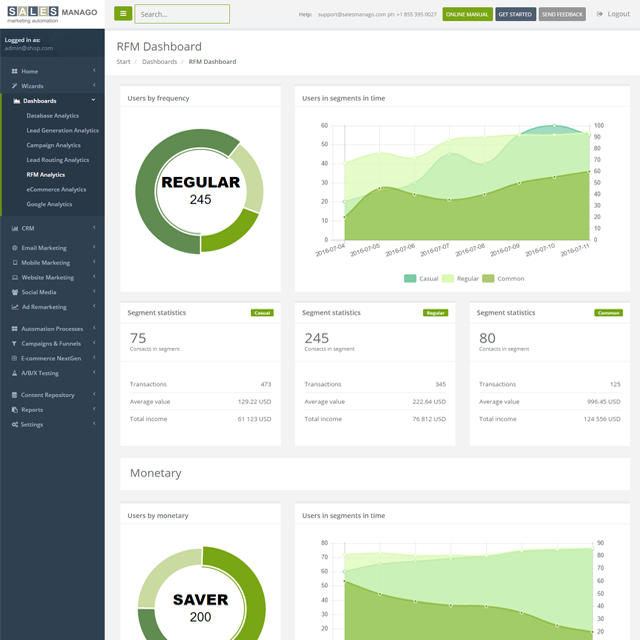Click the ONLINE MANUAL button
Screen dimensions: 640x640
coord(467,14)
